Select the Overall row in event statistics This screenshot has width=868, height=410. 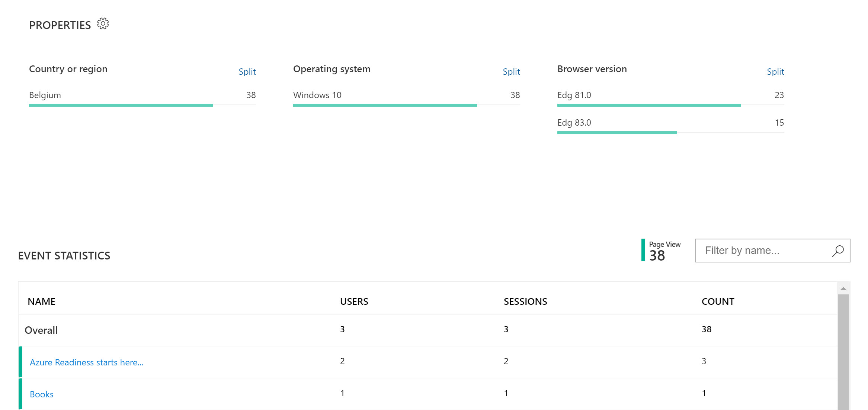click(x=41, y=330)
